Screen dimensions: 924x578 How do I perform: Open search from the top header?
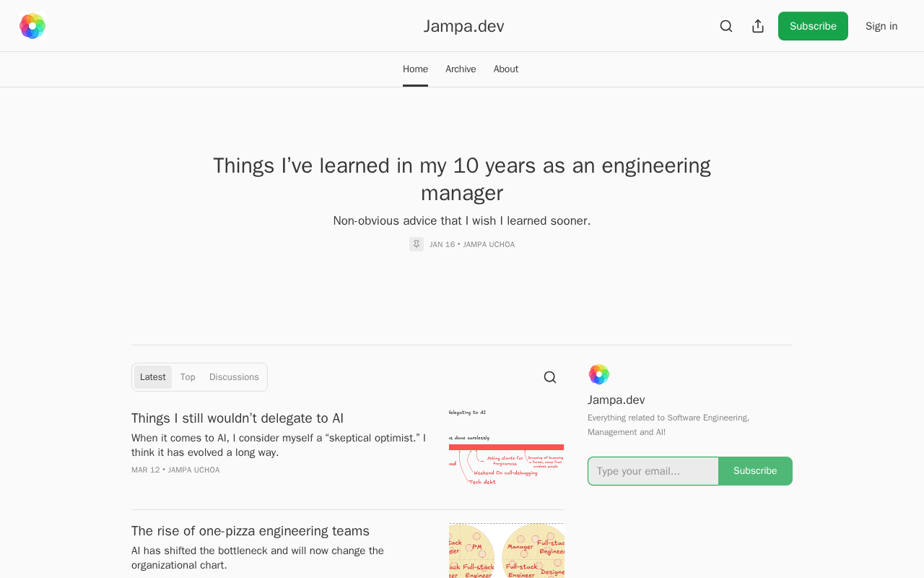tap(726, 26)
